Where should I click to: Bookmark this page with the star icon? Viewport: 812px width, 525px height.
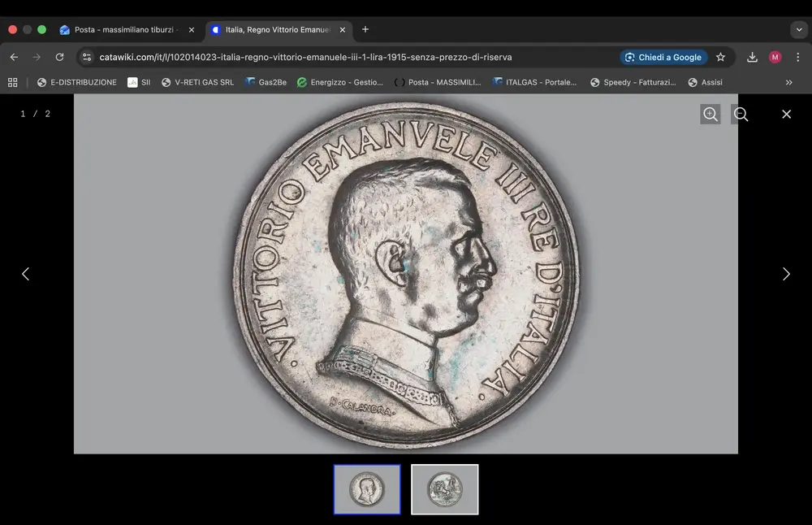[x=720, y=58]
